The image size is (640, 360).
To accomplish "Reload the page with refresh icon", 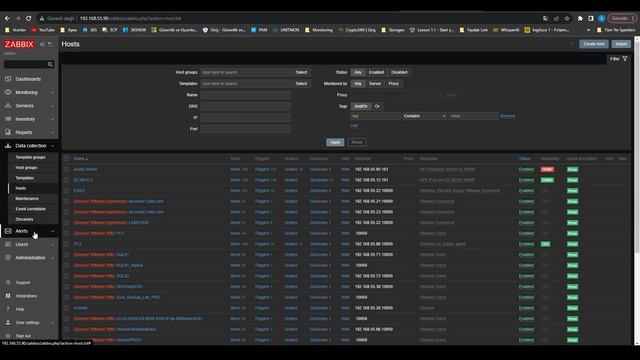I will coord(29,18).
